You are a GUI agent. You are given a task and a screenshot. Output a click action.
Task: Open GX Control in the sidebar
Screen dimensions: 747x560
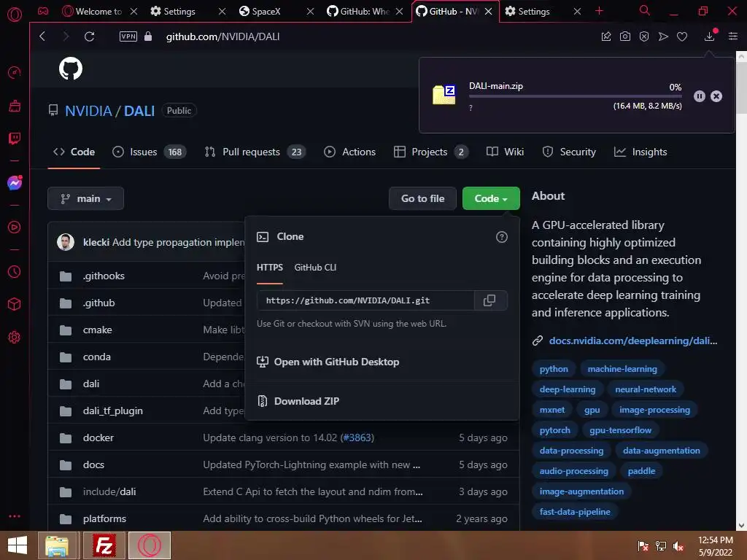(15, 72)
